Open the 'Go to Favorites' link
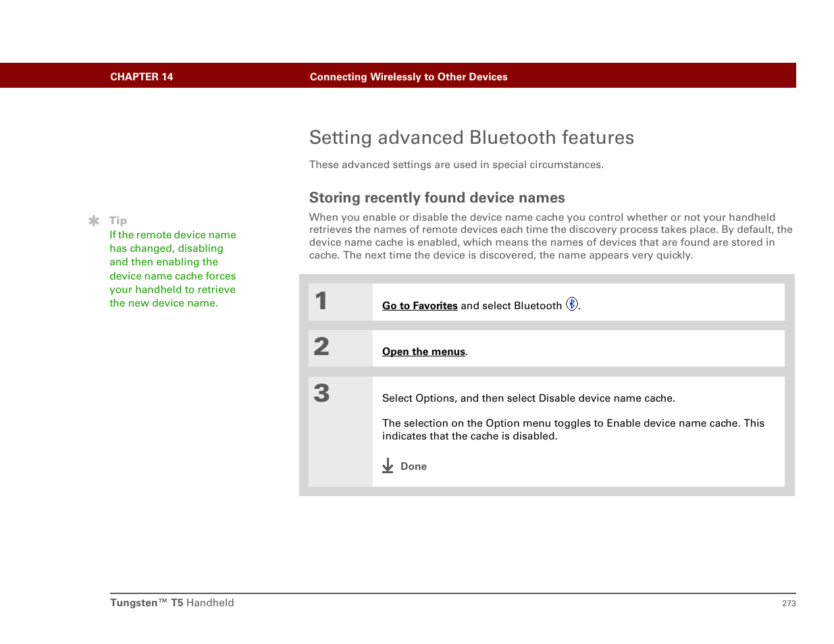834x644 pixels. click(x=419, y=306)
